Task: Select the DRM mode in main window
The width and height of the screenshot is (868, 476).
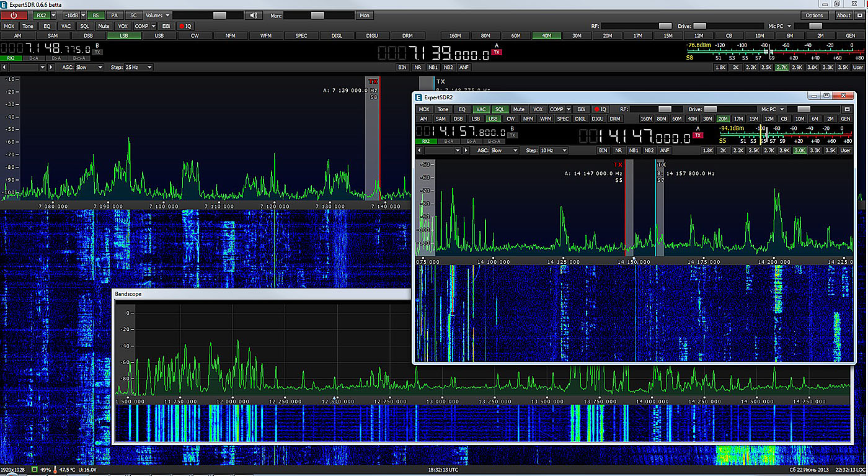Action: (407, 36)
